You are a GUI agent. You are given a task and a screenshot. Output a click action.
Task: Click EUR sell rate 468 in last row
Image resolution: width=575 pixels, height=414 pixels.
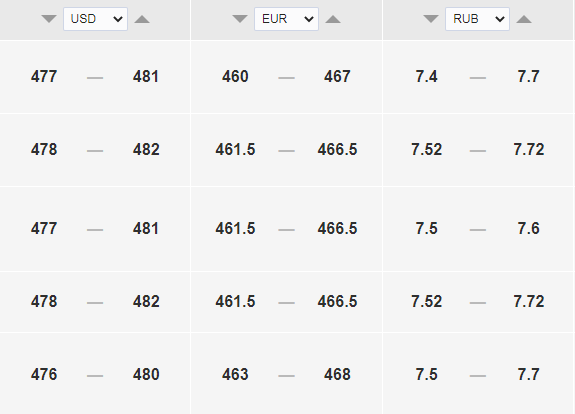337,374
